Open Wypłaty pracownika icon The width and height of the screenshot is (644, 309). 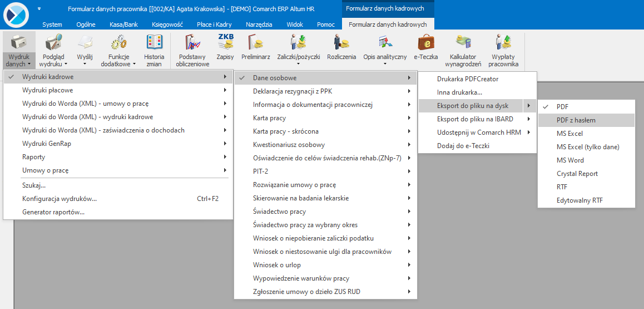point(503,43)
